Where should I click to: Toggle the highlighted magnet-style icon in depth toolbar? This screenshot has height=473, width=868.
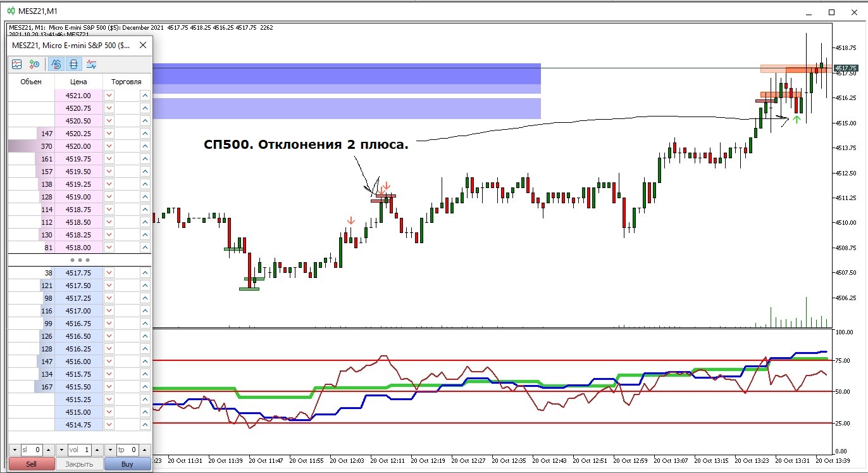click(56, 64)
